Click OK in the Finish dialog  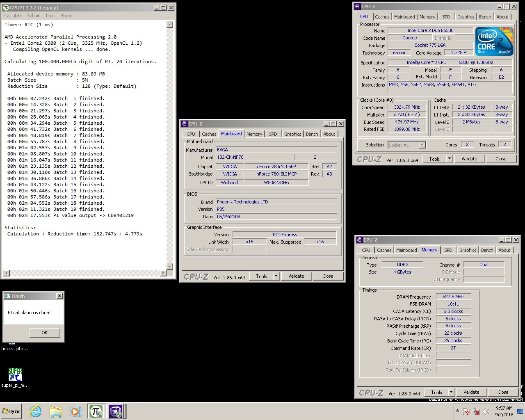tap(45, 333)
